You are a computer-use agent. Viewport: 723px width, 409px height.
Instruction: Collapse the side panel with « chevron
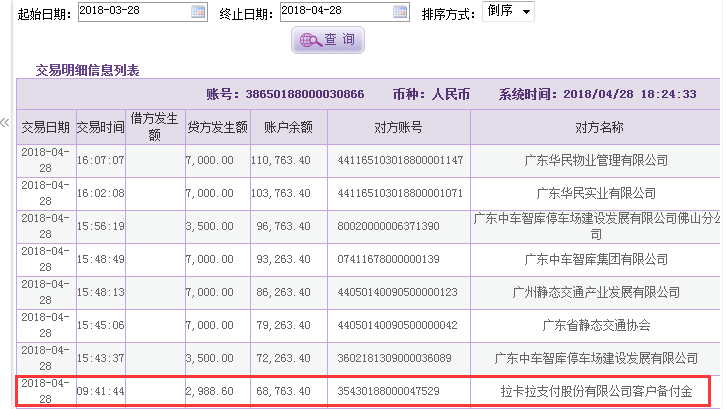[x=5, y=123]
